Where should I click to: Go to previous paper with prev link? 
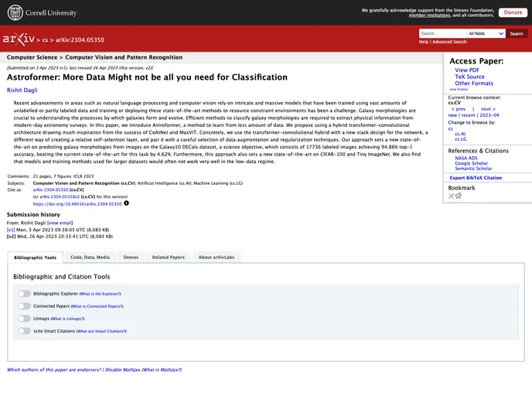point(459,109)
